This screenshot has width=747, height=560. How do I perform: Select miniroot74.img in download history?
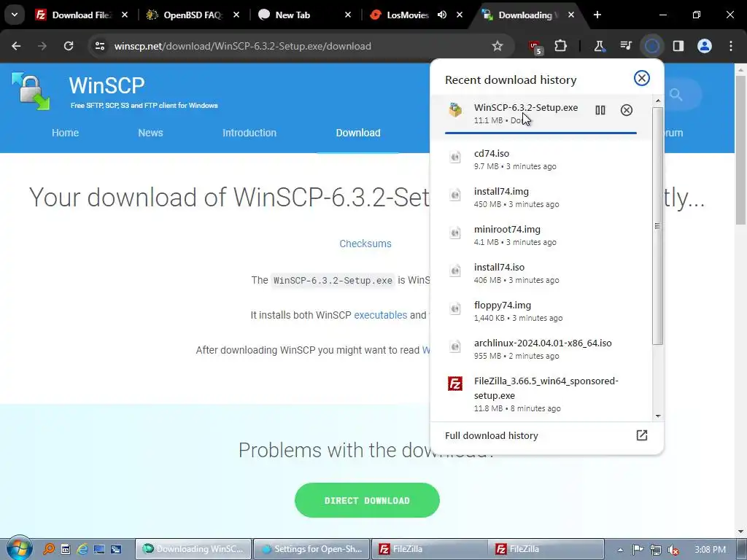point(541,236)
